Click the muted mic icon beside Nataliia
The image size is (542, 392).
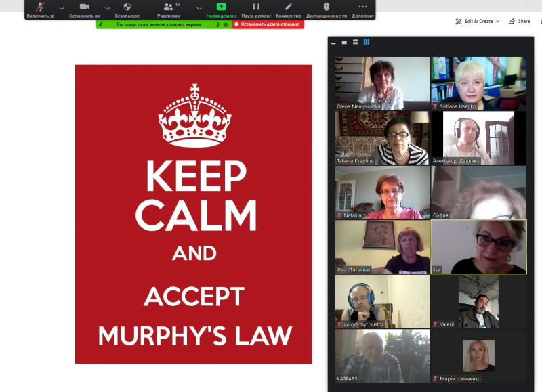[339, 215]
